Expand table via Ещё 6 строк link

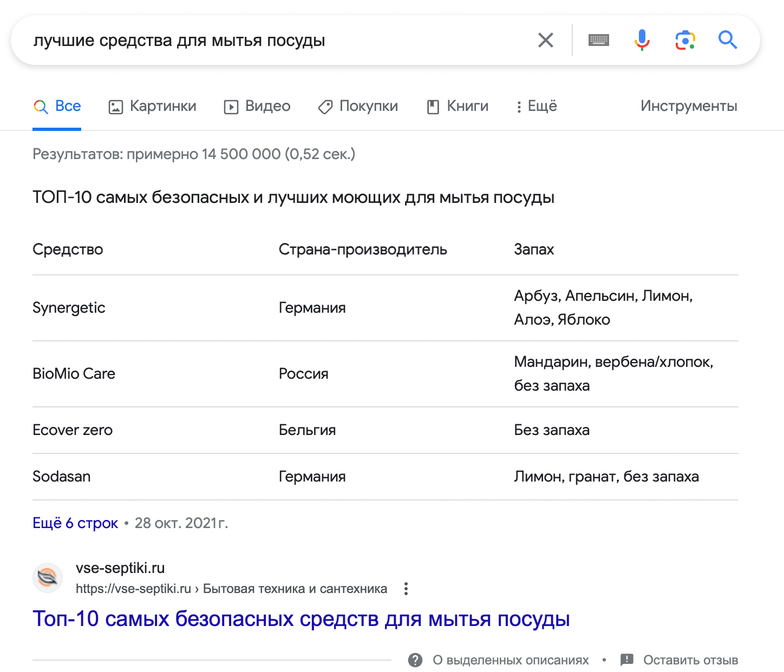click(x=75, y=523)
